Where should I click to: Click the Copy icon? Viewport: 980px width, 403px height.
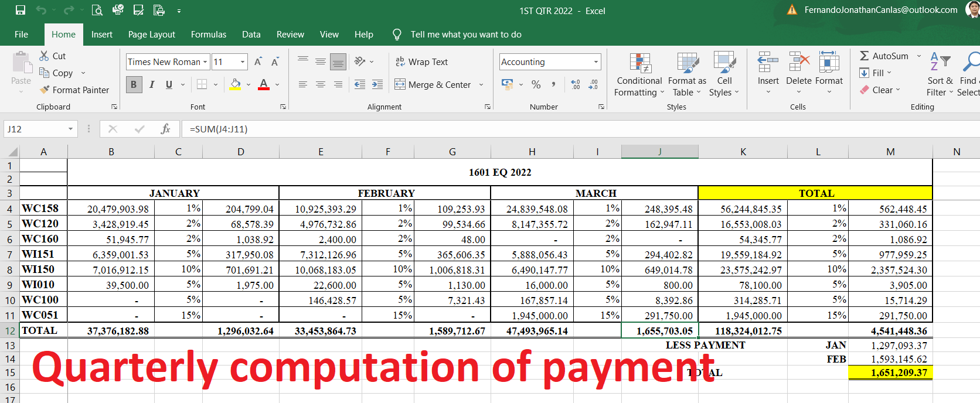pos(44,73)
